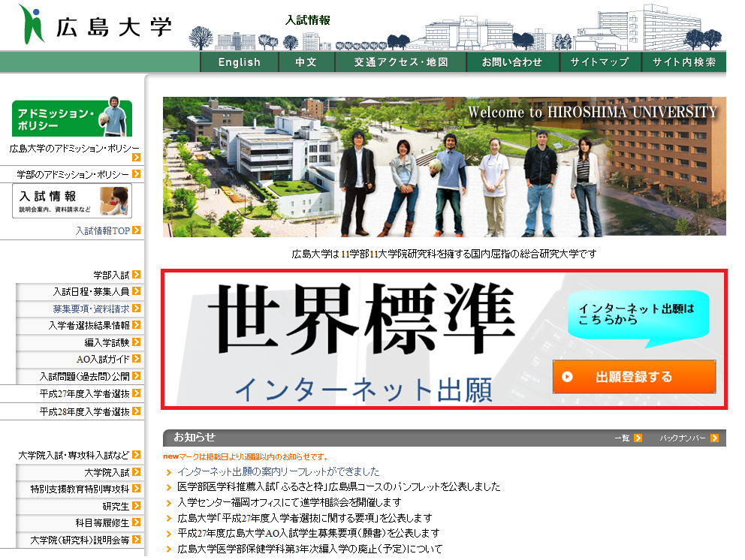Click arrow icon beside 科目等履修生
Viewport: 745px width, 560px height.
point(137,522)
